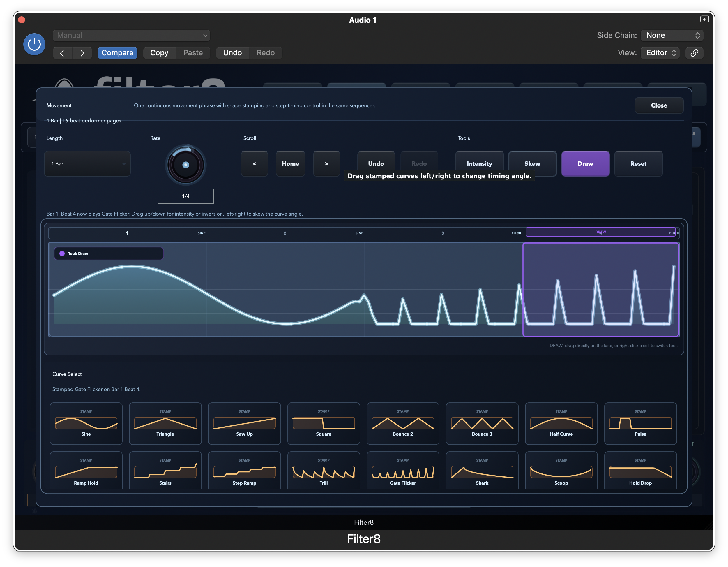Go to previous preset arrow
This screenshot has width=728, height=567.
tap(62, 53)
